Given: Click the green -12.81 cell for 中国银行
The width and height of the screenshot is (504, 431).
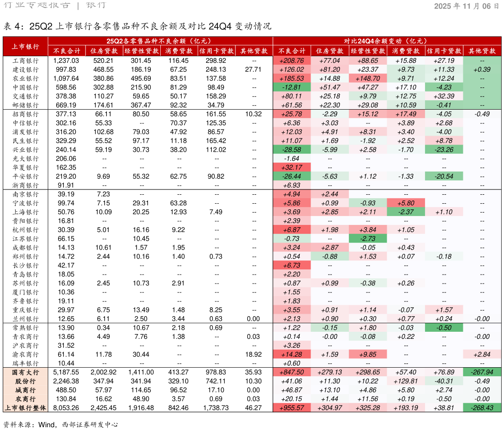Looking at the screenshot, I should click(292, 87).
